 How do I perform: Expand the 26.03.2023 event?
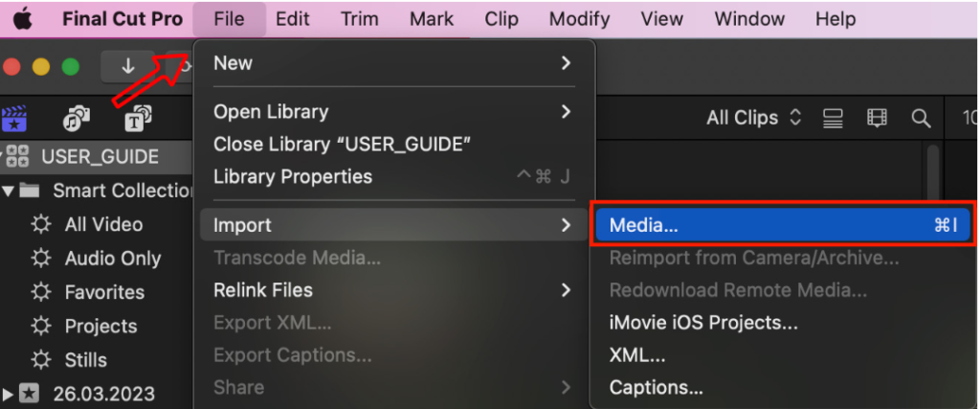click(x=8, y=394)
